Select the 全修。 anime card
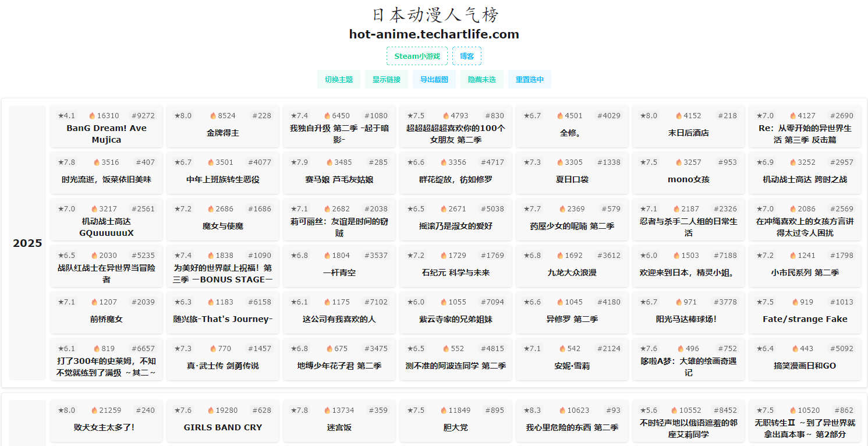 pos(572,126)
